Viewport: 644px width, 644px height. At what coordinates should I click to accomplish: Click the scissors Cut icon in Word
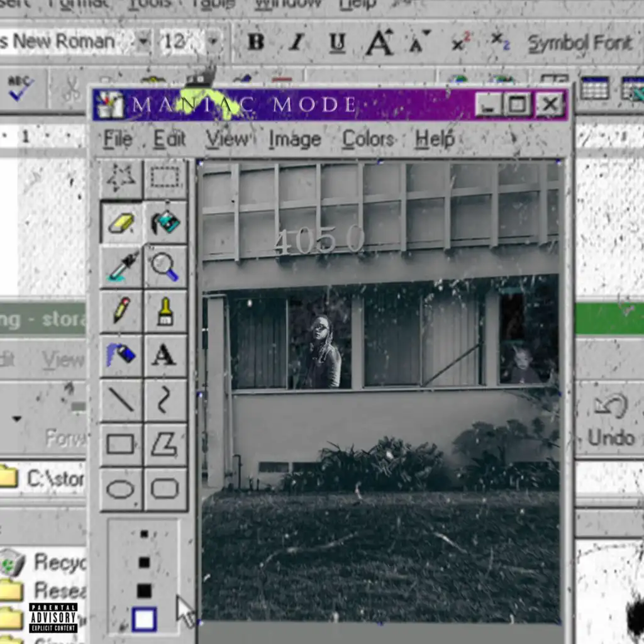[x=72, y=89]
